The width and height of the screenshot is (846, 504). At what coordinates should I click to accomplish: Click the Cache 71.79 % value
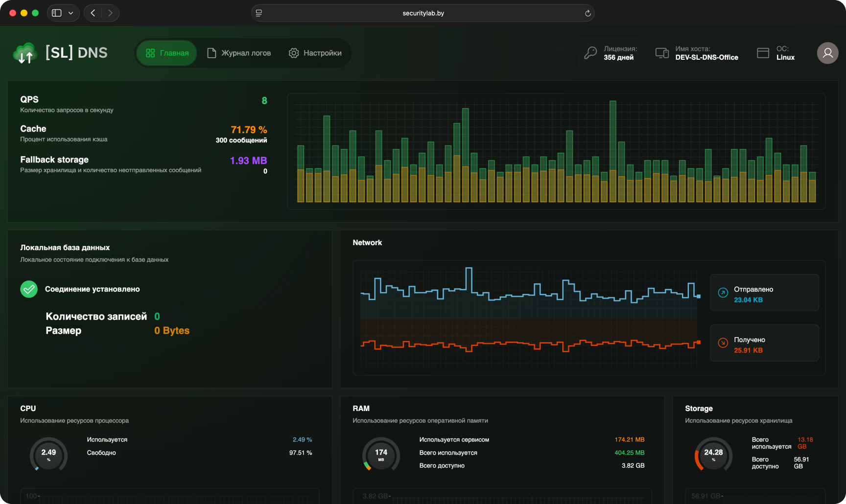tap(249, 130)
